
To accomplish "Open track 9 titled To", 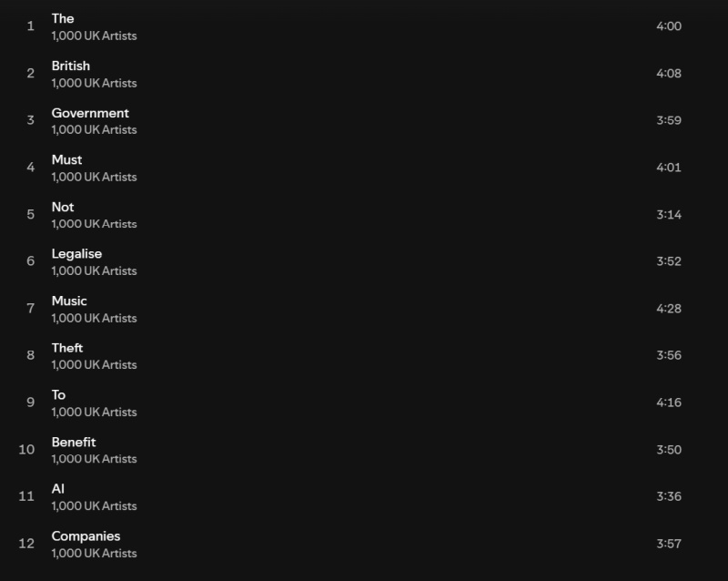I will 58,395.
